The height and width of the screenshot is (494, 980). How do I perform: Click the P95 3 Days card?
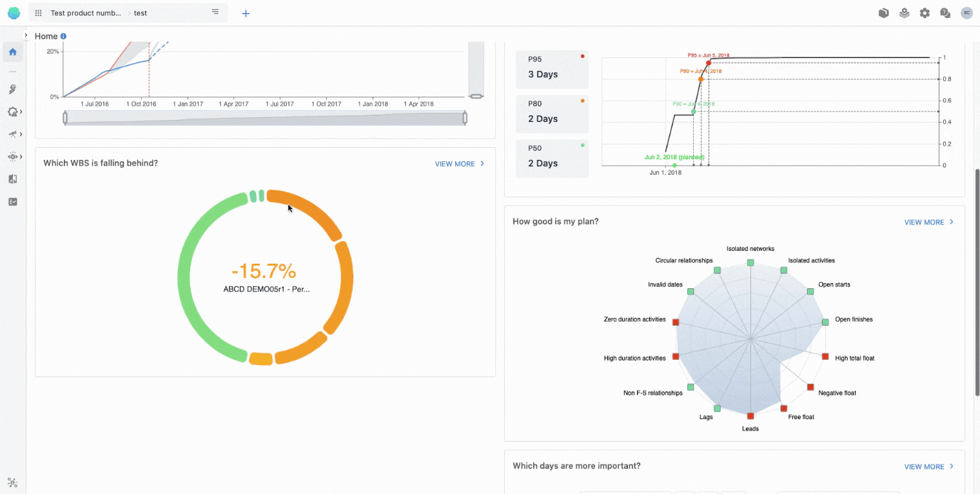pyautogui.click(x=552, y=68)
